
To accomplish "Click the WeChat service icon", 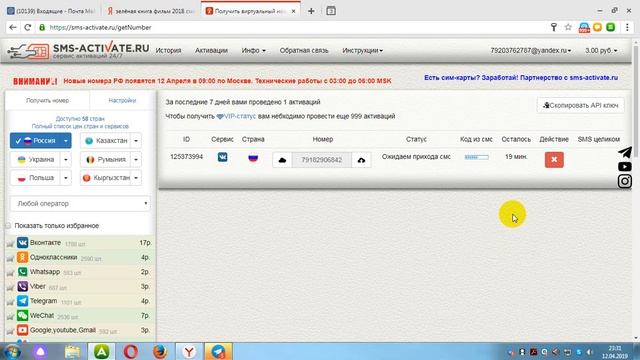I will [22, 316].
